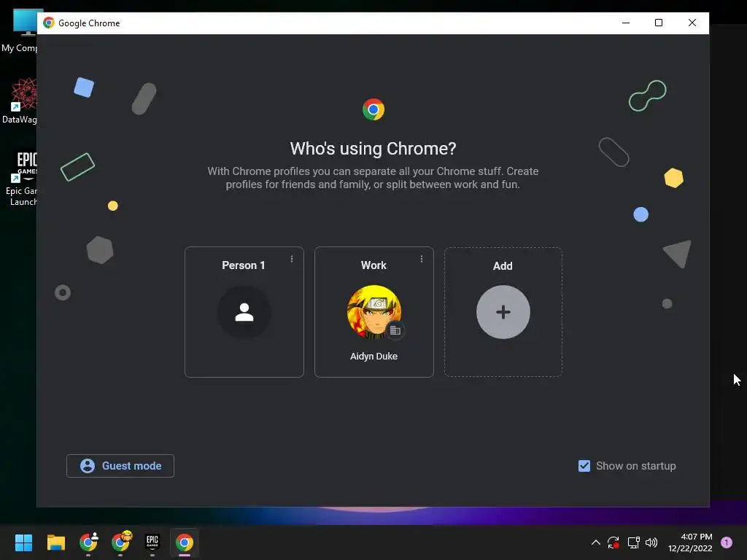Open the notification count badge
The width and height of the screenshot is (747, 560).
727,542
